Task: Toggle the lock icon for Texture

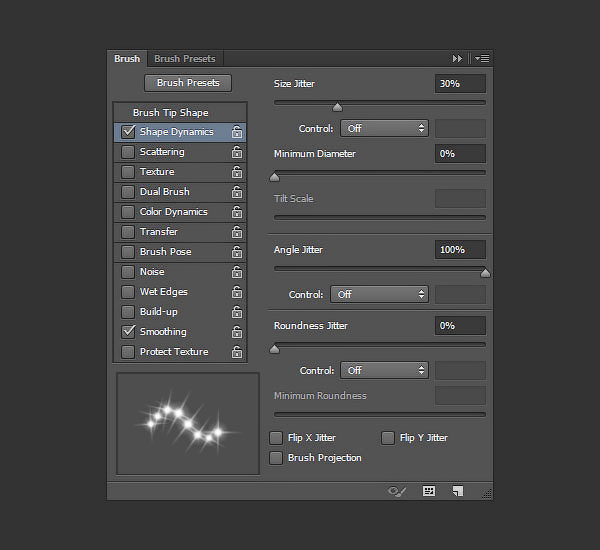Action: point(237,172)
